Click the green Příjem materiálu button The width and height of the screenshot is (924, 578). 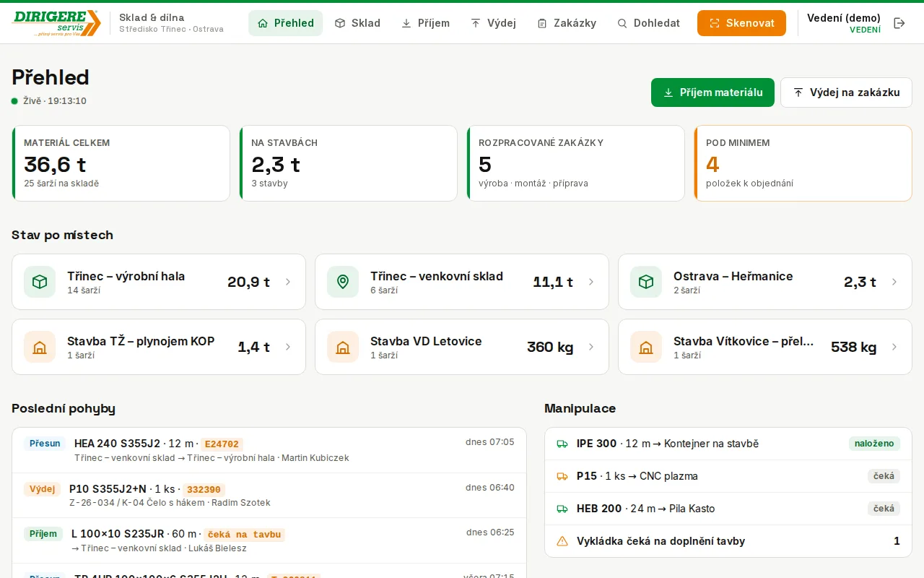pos(712,92)
